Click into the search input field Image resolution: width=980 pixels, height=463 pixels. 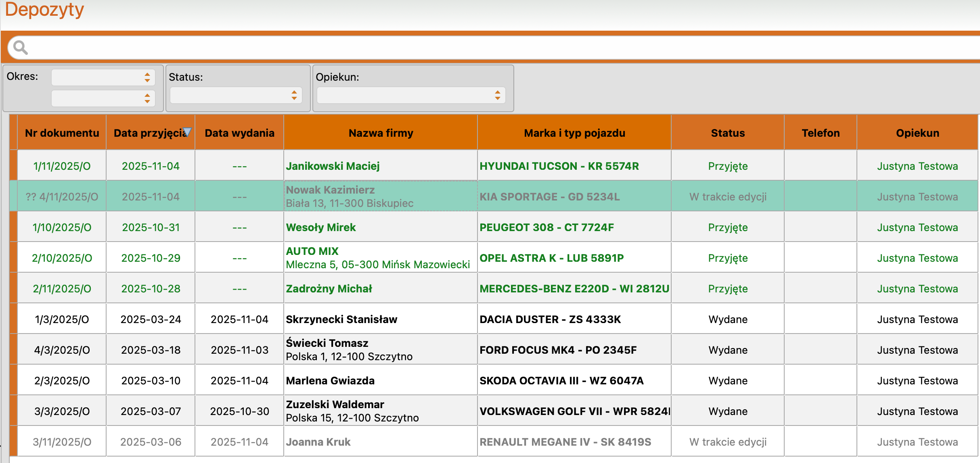(484, 48)
